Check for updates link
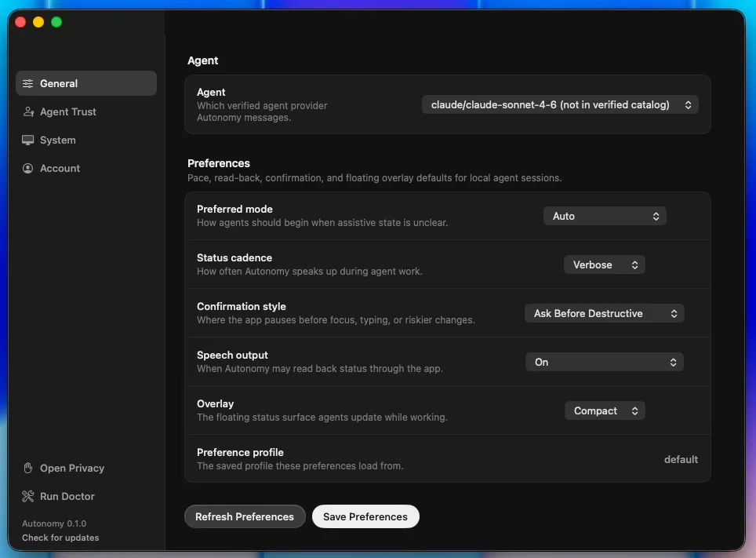The width and height of the screenshot is (756, 558). [x=60, y=538]
